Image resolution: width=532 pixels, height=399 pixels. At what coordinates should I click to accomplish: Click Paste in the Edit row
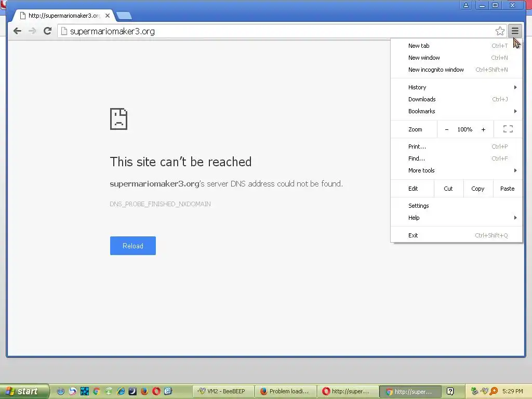507,189
